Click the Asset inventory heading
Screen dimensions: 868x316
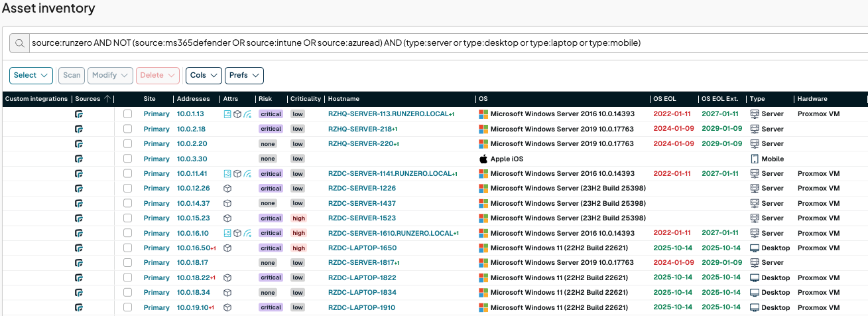48,9
